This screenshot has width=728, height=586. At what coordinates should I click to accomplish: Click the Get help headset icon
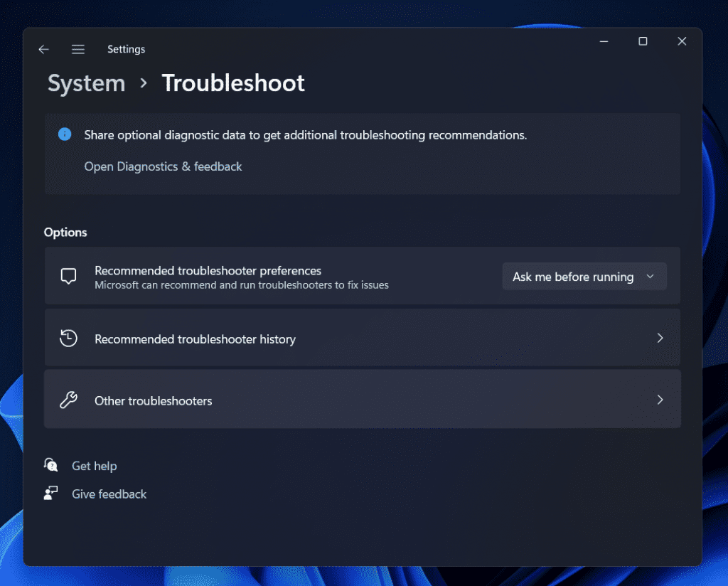[50, 465]
